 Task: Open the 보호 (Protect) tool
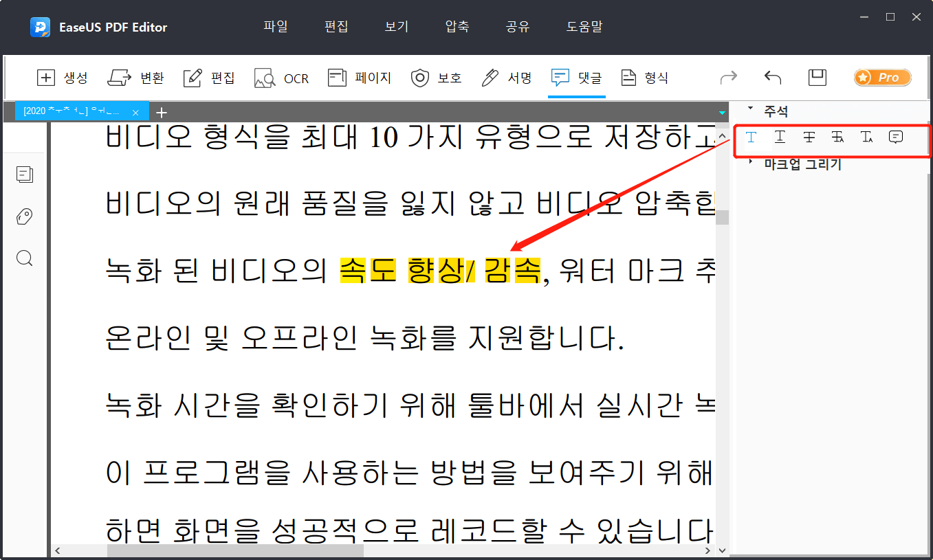[x=436, y=78]
